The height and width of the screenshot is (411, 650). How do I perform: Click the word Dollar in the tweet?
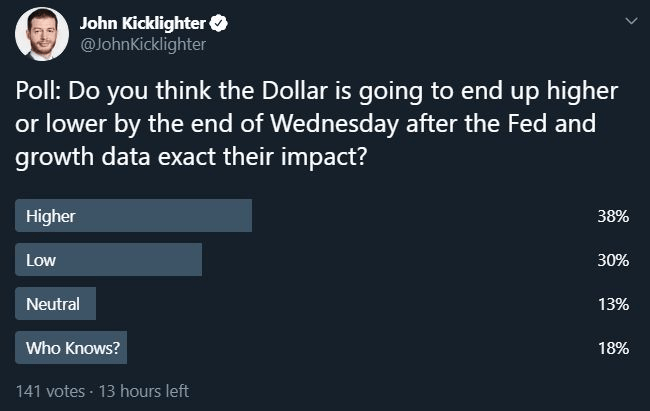[295, 90]
